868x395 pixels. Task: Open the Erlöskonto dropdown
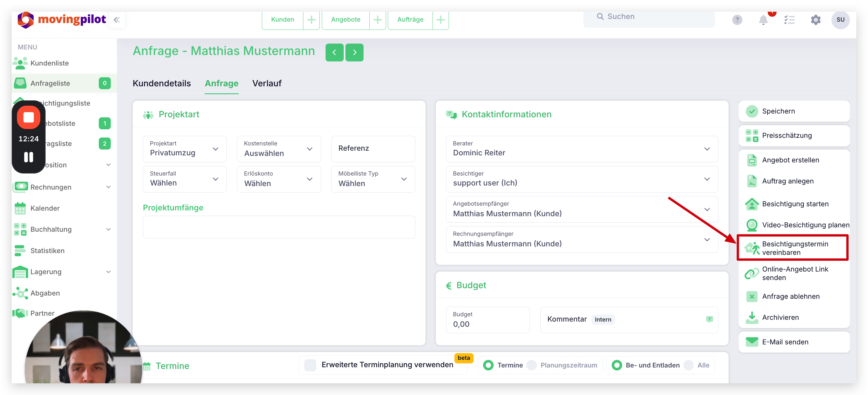[279, 179]
